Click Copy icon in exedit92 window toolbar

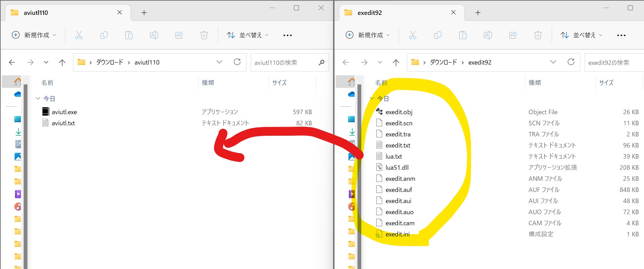coord(438,35)
